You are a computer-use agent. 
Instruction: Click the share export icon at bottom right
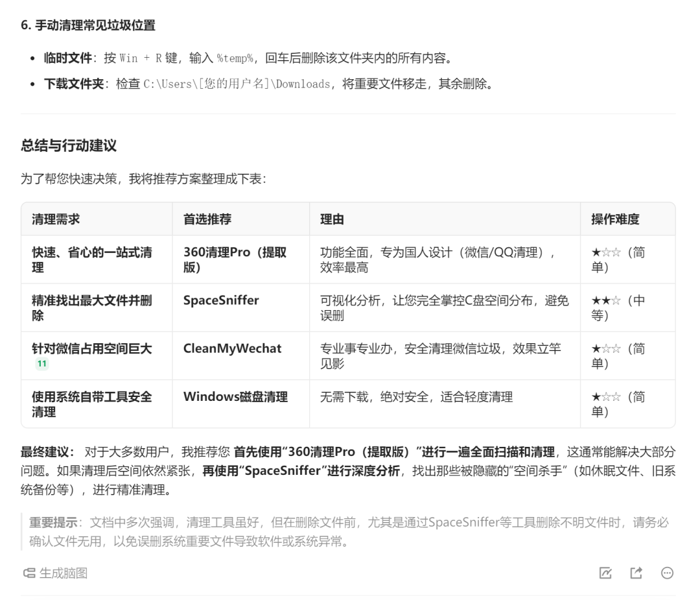[x=636, y=573]
